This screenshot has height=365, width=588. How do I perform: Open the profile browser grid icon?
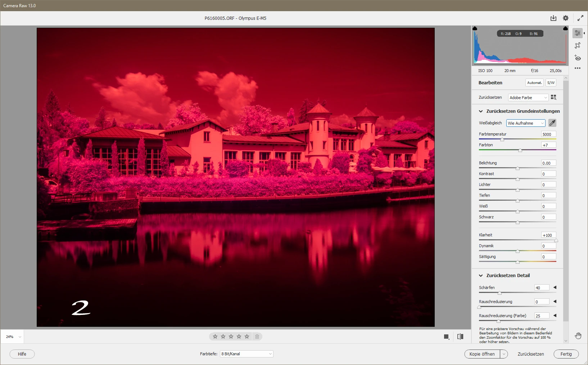point(553,97)
